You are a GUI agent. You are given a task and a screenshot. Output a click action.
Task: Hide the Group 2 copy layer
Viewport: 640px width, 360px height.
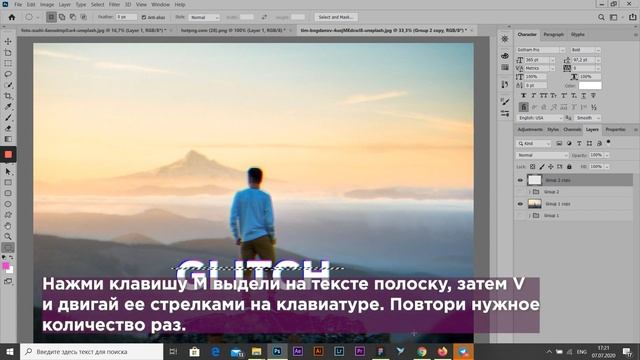520,180
